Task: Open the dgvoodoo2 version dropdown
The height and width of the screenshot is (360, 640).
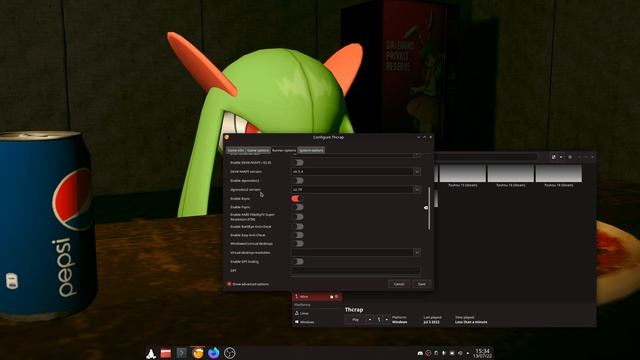Action: point(356,189)
